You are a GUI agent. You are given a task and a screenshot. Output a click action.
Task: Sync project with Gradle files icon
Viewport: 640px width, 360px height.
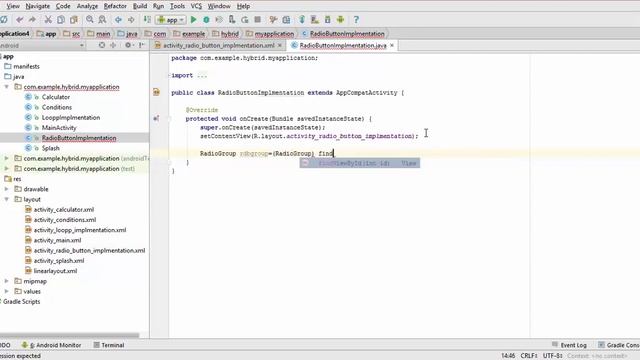302,20
